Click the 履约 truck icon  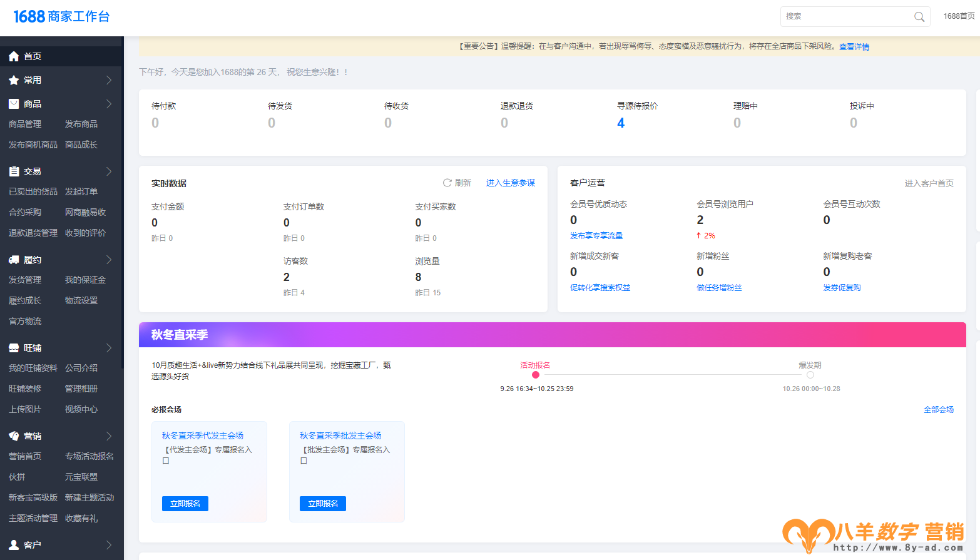click(x=14, y=260)
